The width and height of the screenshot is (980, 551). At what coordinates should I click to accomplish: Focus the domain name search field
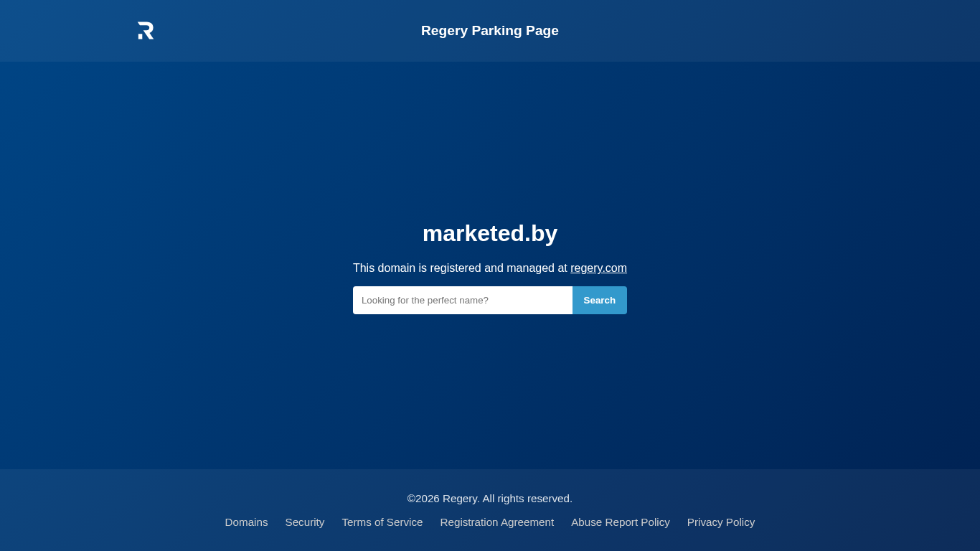click(x=463, y=300)
